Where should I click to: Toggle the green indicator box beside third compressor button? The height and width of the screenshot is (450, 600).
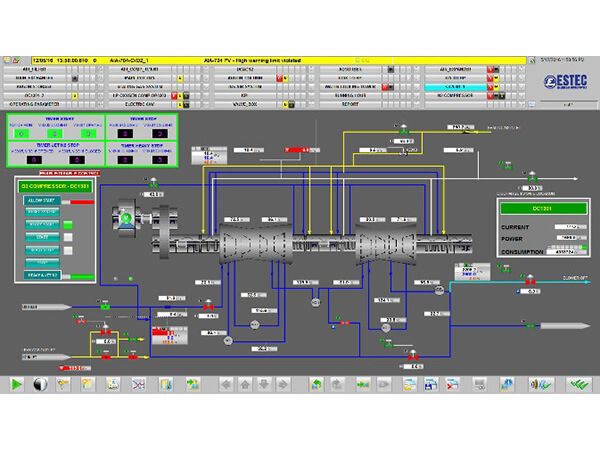coord(68,225)
